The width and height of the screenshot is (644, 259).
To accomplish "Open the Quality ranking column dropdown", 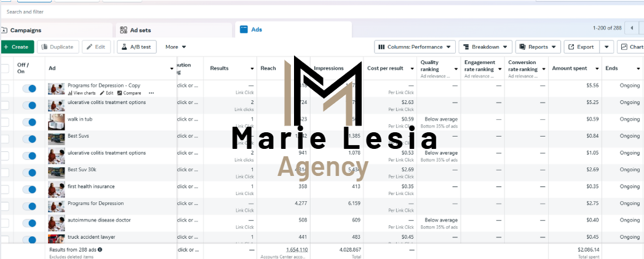I will point(456,70).
